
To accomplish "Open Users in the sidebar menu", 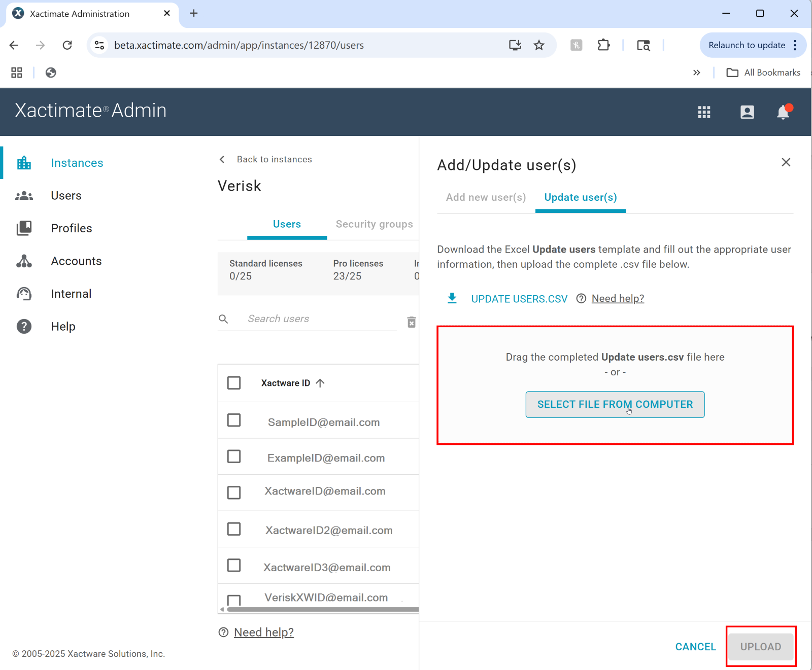I will (66, 196).
